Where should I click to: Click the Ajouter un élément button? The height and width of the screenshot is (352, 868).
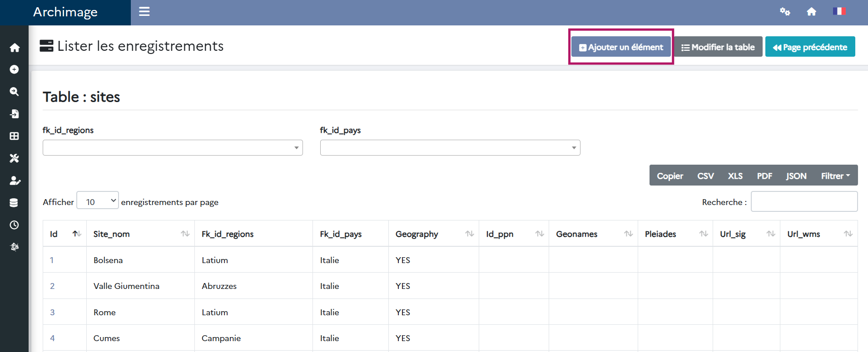[620, 47]
